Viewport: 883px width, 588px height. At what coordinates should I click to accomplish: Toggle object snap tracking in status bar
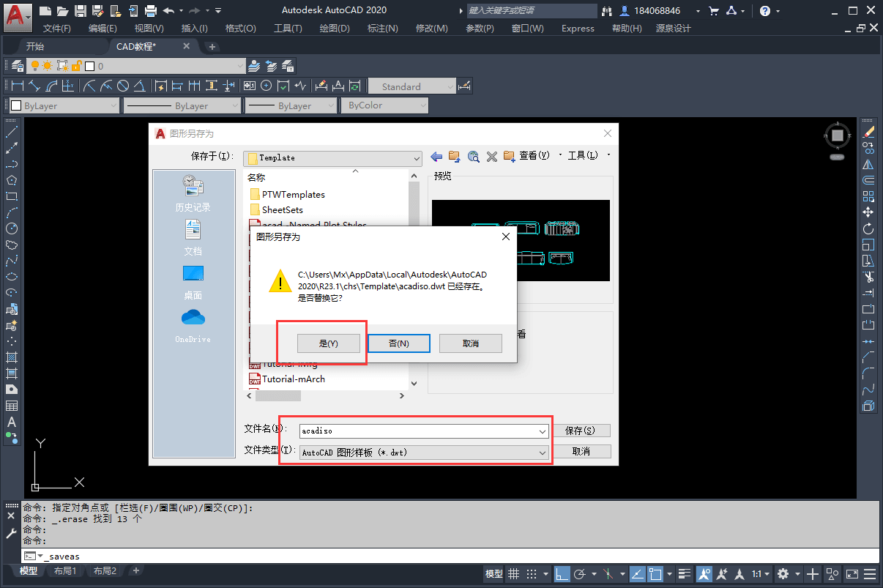point(638,574)
